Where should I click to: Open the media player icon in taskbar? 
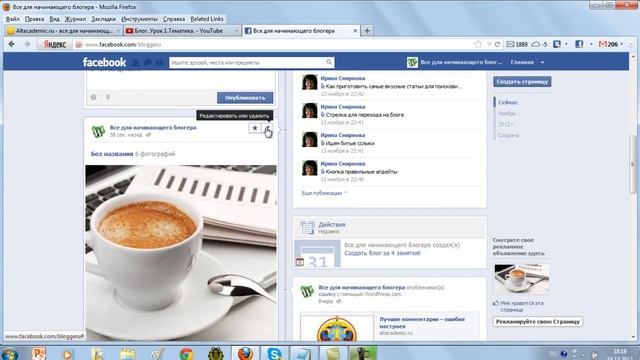[x=68, y=354]
